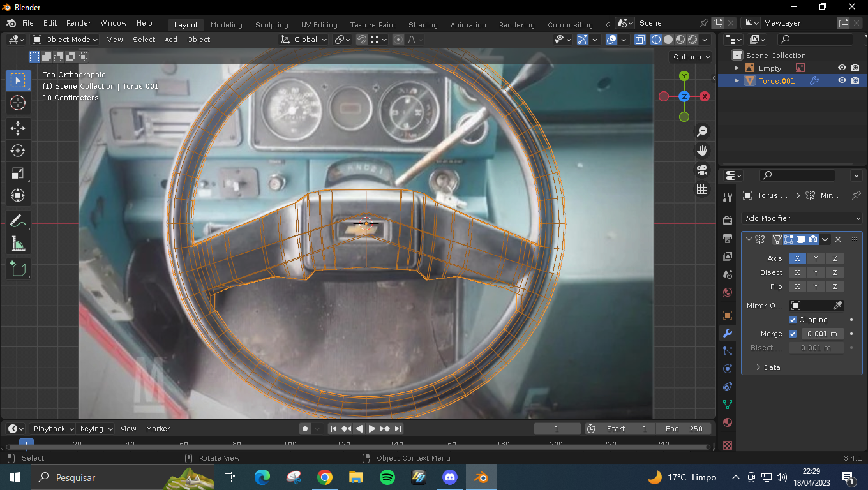Switch to the Sculpting workspace tab
Viewport: 868px width, 490px height.
271,25
